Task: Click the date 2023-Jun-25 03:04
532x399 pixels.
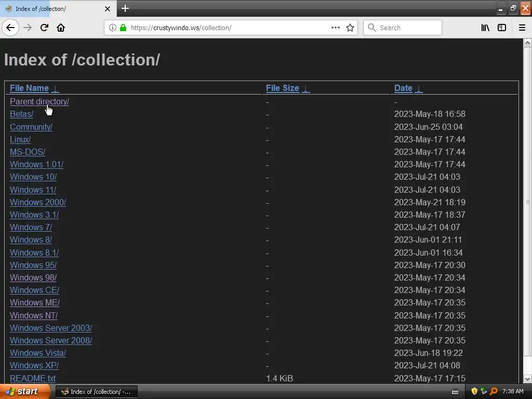Action: (x=429, y=127)
